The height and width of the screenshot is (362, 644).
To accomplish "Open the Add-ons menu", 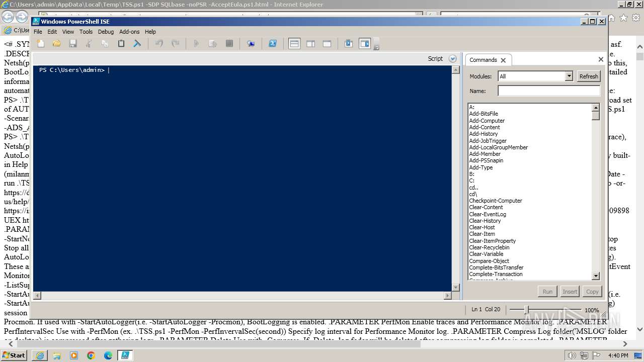I will [x=129, y=32].
